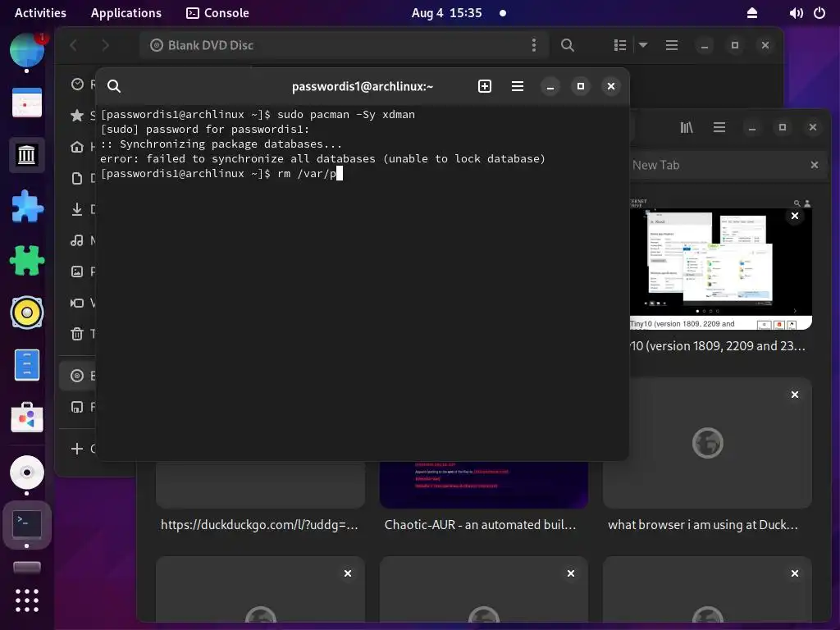This screenshot has width=840, height=630.
Task: Select Blank DVD disc in Files sidebar
Action: pyautogui.click(x=78, y=376)
